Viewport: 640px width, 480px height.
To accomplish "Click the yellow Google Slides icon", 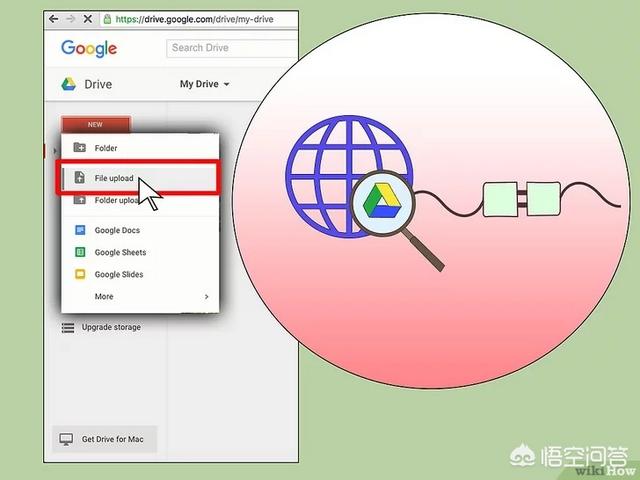I will [80, 274].
